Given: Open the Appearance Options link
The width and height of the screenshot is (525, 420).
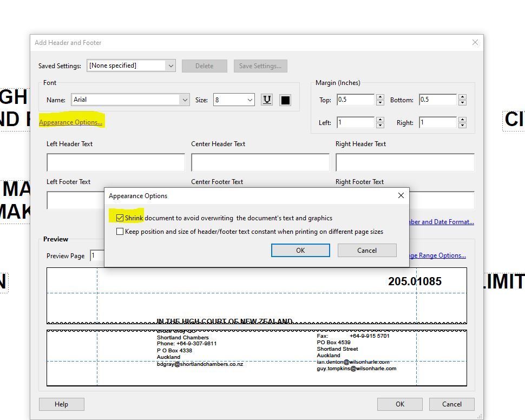Looking at the screenshot, I should coord(70,122).
